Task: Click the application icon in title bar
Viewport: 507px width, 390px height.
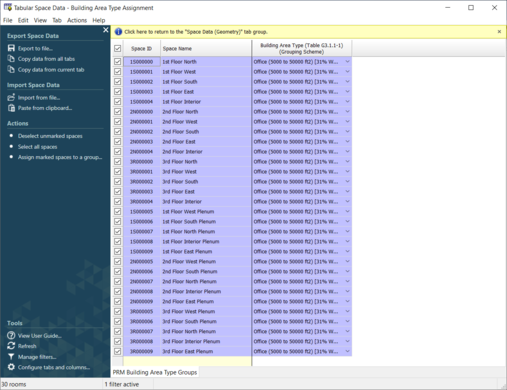Action: [8, 7]
